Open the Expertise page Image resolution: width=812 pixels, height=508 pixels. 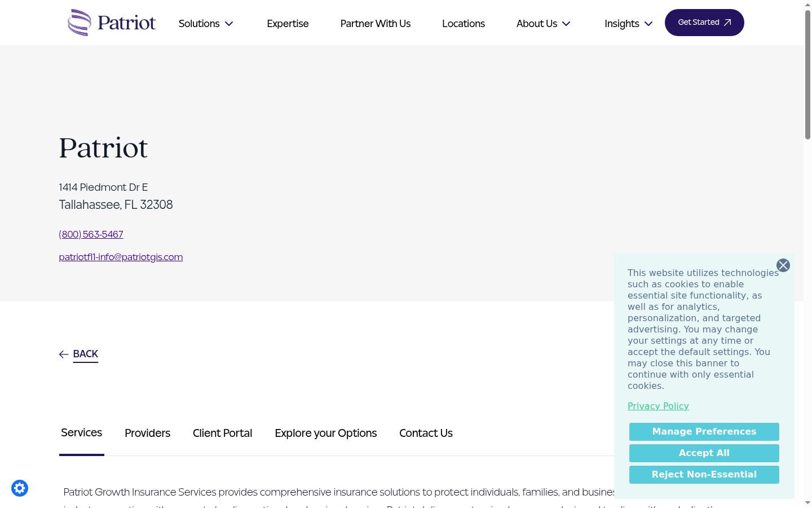(x=288, y=24)
